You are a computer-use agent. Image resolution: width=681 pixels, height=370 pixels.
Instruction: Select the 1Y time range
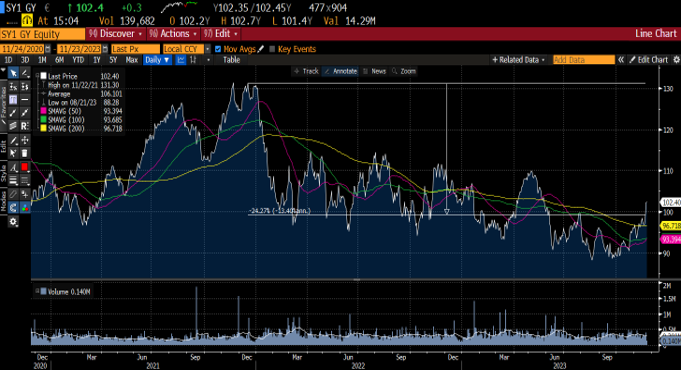[96, 60]
